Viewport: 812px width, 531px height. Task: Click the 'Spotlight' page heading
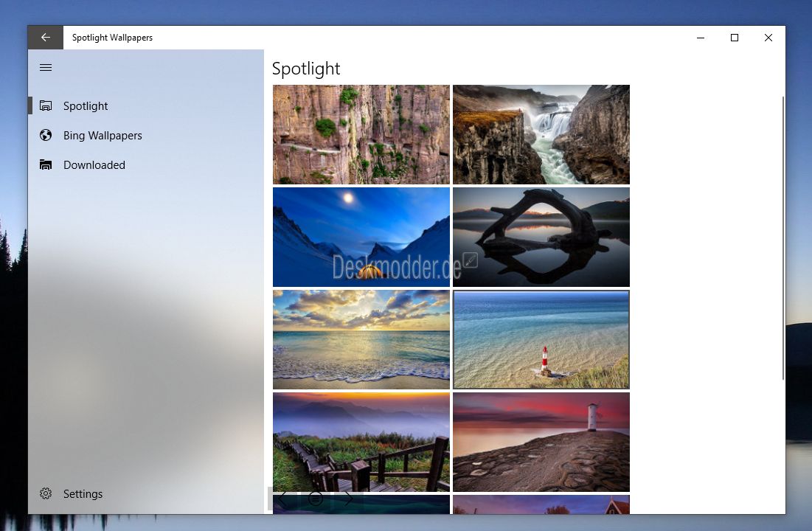306,69
